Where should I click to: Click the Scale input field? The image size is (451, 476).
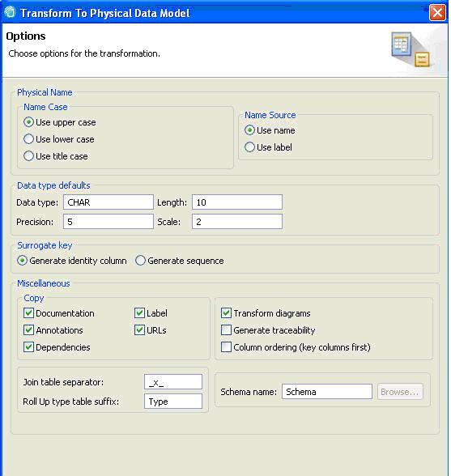pyautogui.click(x=237, y=222)
